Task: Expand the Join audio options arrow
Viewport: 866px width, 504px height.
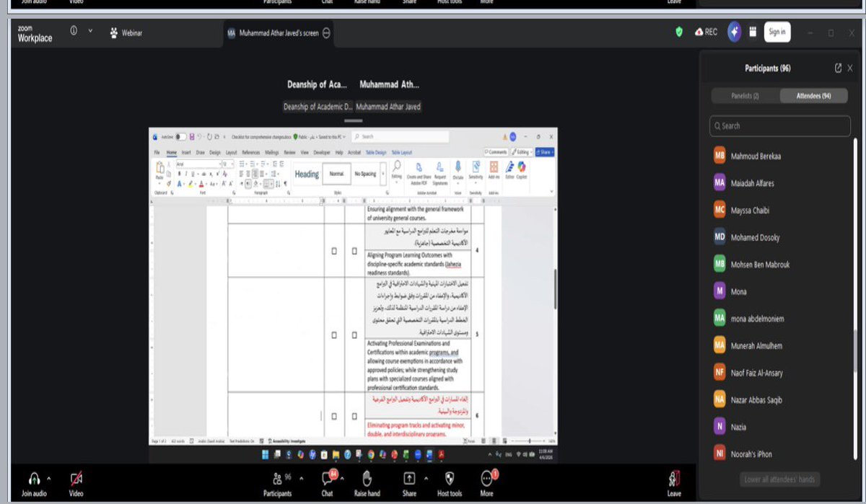Action: [x=49, y=479]
